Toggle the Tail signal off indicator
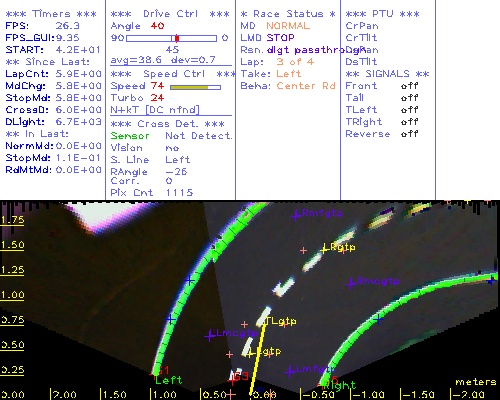This screenshot has width=500, height=400. point(410,98)
